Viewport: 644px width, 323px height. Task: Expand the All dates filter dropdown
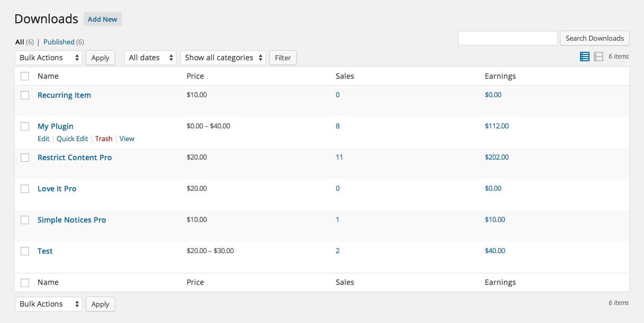pos(151,58)
